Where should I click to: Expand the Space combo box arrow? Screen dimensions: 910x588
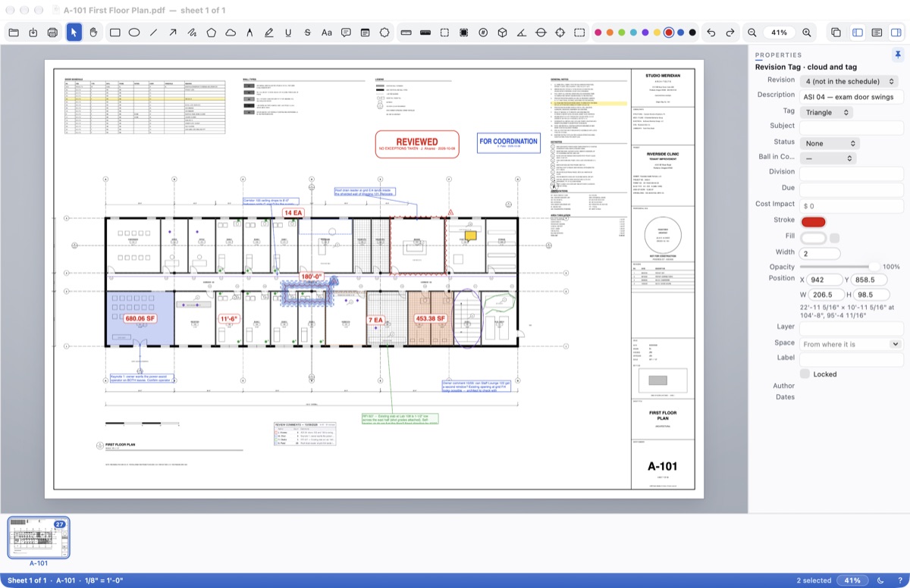point(896,344)
